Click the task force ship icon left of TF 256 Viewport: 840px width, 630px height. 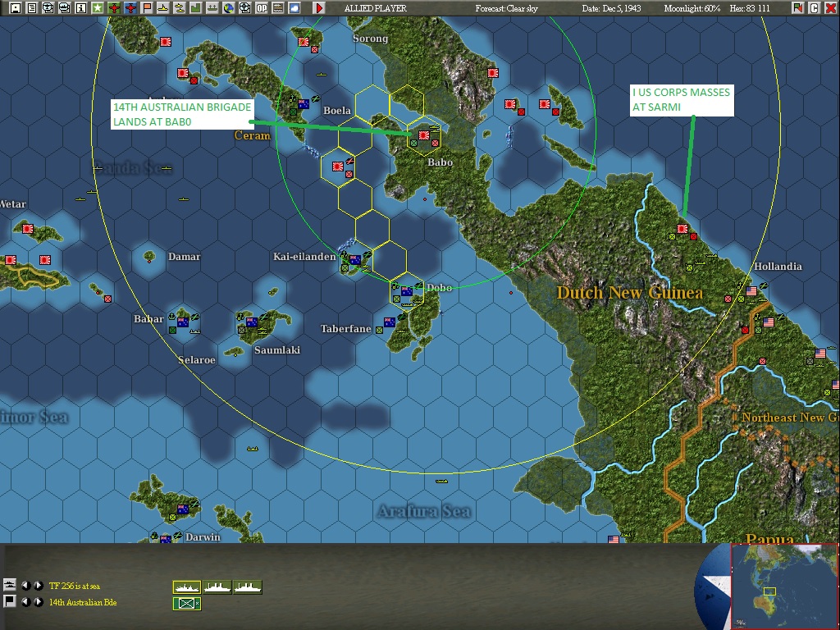click(10, 585)
